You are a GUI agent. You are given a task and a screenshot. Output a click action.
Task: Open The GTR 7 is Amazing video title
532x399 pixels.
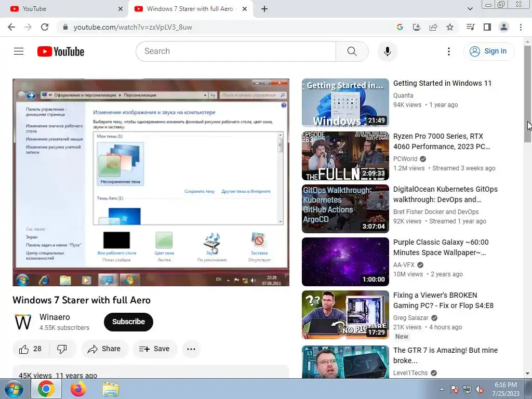[445, 355]
